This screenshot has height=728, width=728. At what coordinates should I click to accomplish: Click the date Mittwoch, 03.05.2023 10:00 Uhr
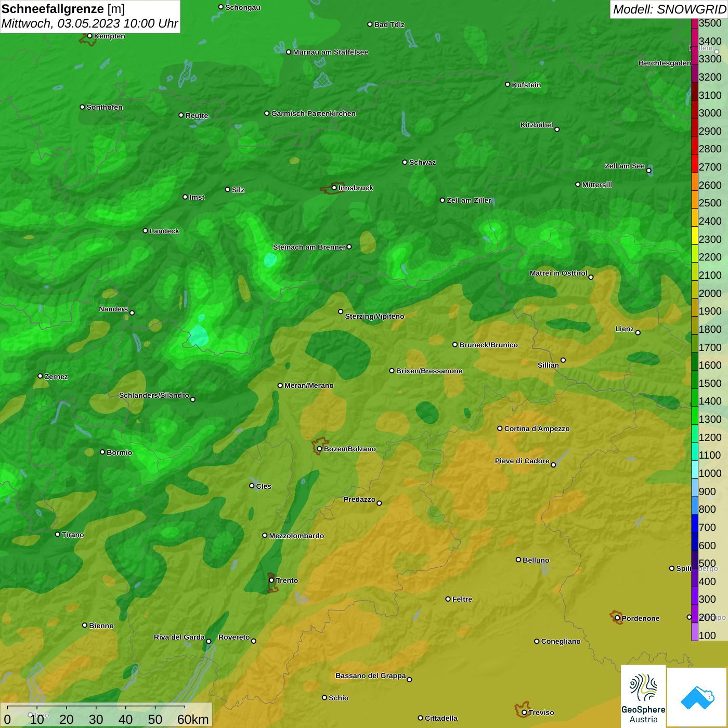pyautogui.click(x=89, y=23)
